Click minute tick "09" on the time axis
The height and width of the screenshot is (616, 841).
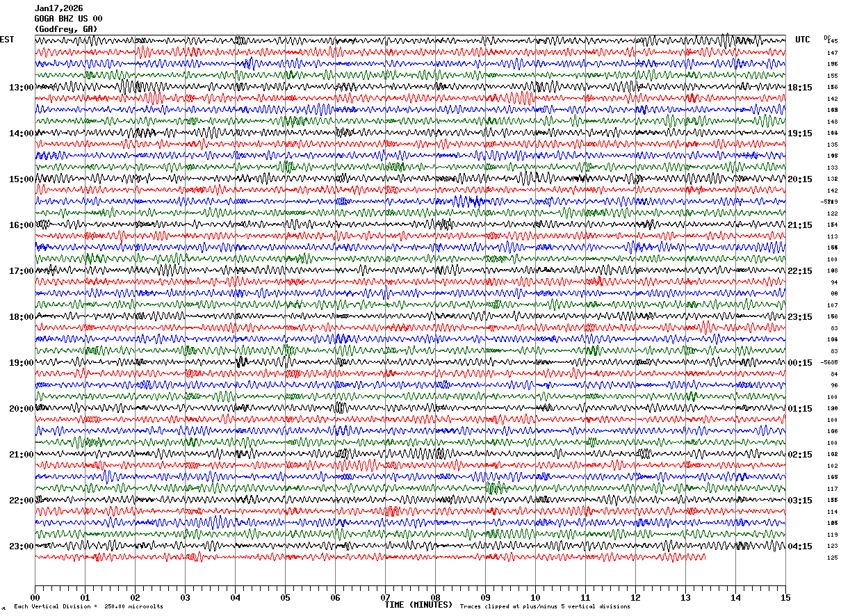[x=485, y=597]
